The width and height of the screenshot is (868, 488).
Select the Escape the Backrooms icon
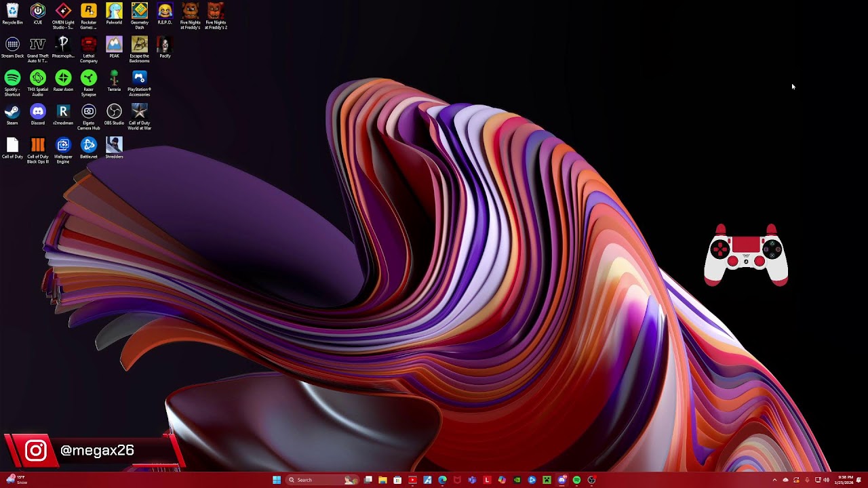click(x=139, y=49)
